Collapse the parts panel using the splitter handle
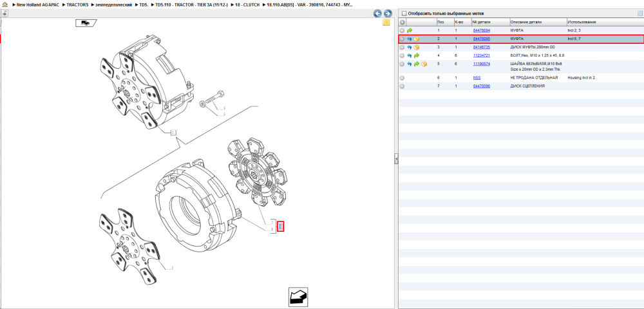The image size is (644, 309). coord(396,159)
